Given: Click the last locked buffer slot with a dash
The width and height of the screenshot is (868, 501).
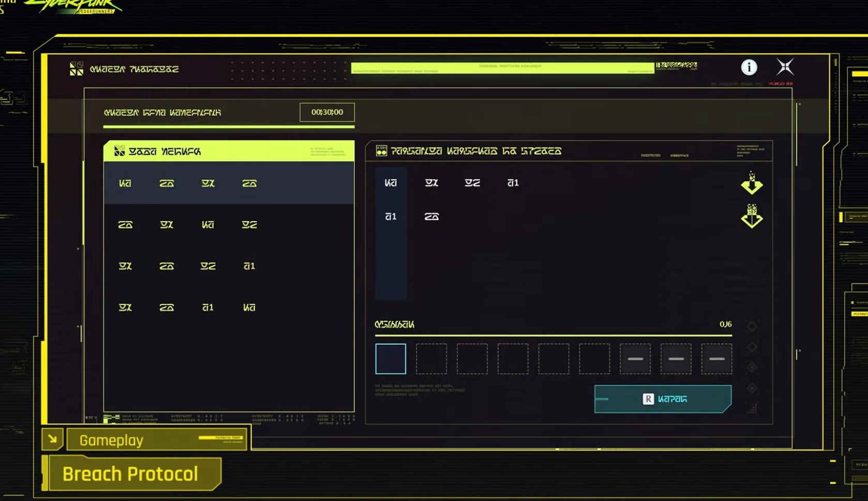Looking at the screenshot, I should coord(717,359).
